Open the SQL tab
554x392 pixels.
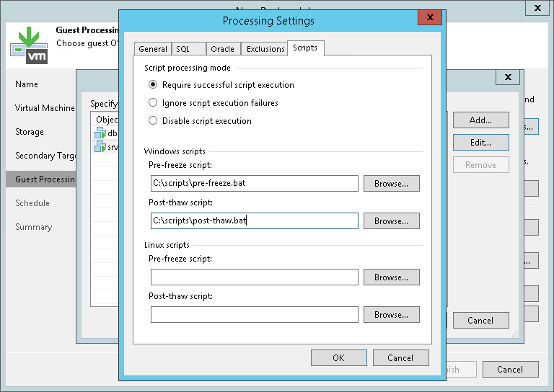pos(183,49)
